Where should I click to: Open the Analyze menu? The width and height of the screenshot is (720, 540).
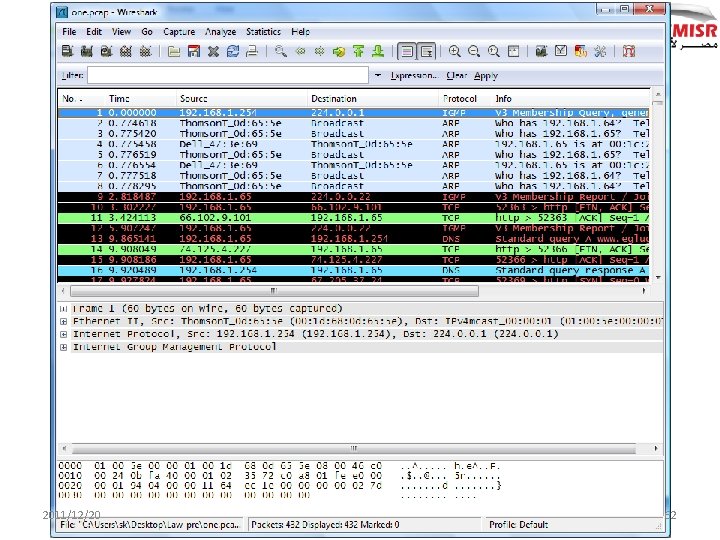[x=220, y=32]
